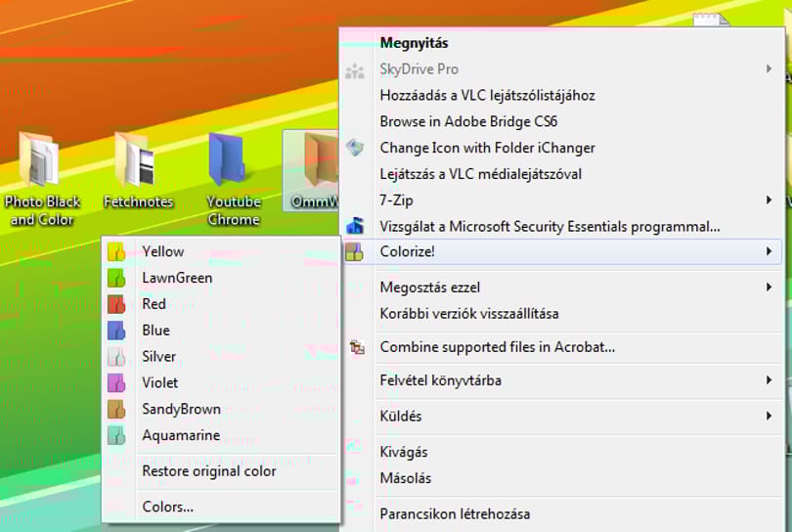The image size is (792, 532).
Task: Pick the Aquamarine text label
Action: coord(181,435)
